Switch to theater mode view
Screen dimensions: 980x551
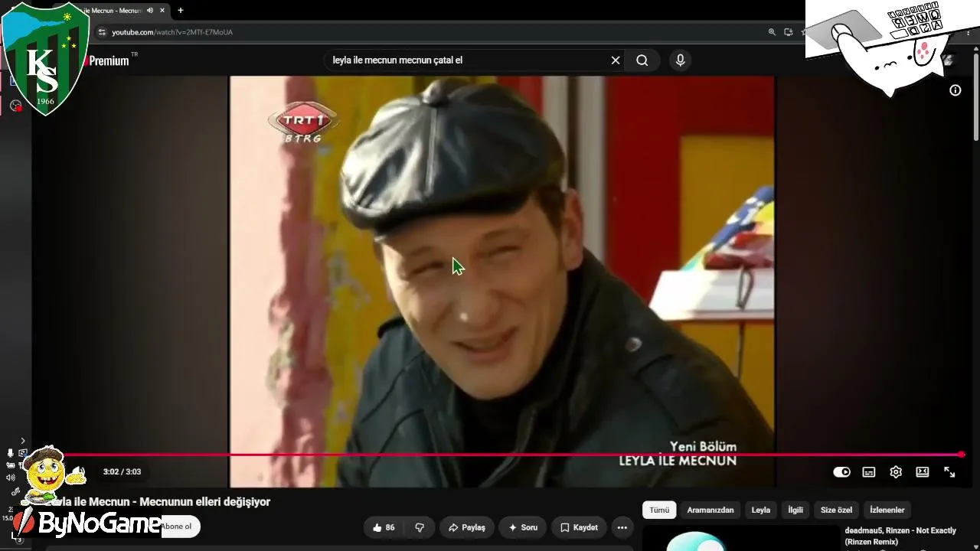(923, 472)
